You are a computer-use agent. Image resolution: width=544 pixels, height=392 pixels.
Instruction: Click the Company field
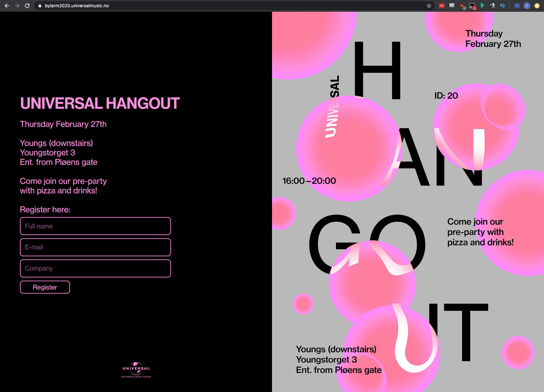point(95,268)
